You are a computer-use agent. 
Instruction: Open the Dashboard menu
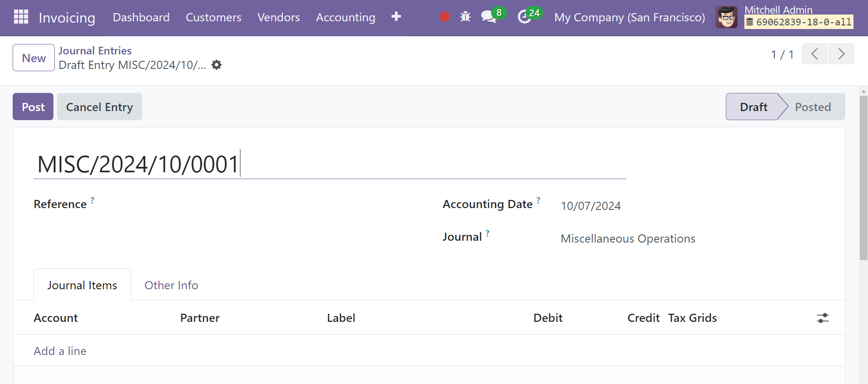pyautogui.click(x=141, y=17)
